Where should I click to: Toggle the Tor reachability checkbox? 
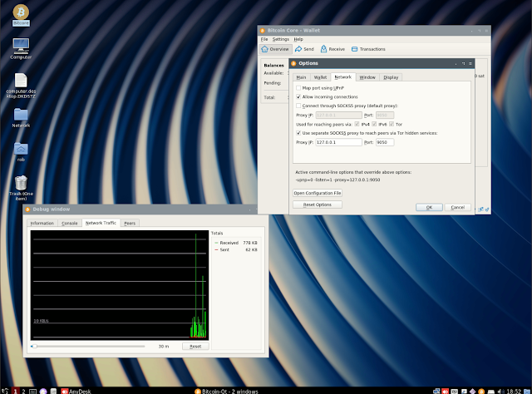pos(392,124)
